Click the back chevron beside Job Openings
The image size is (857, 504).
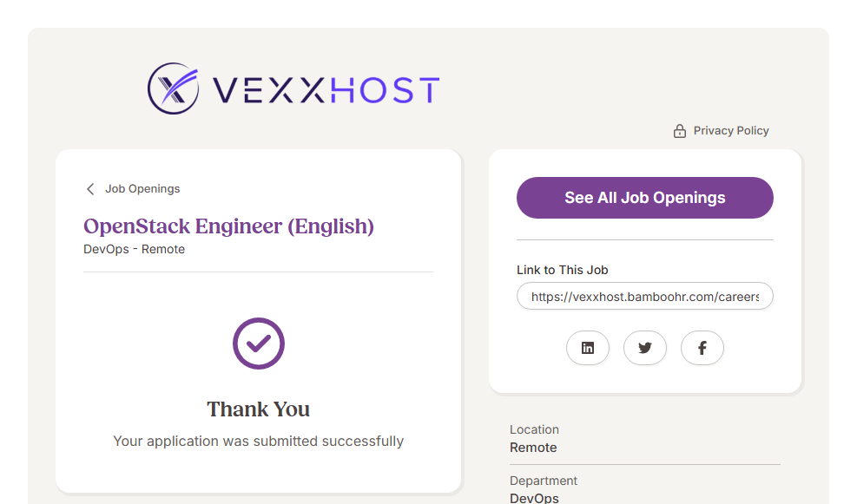point(90,189)
